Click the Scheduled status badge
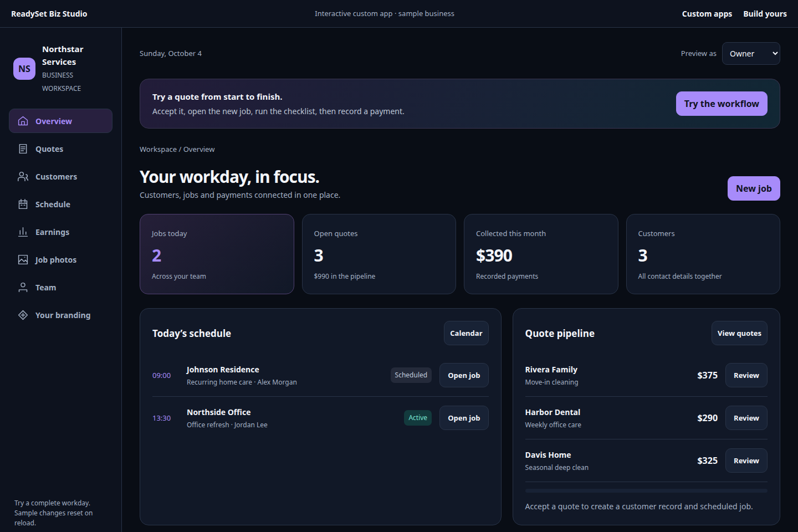 click(411, 375)
